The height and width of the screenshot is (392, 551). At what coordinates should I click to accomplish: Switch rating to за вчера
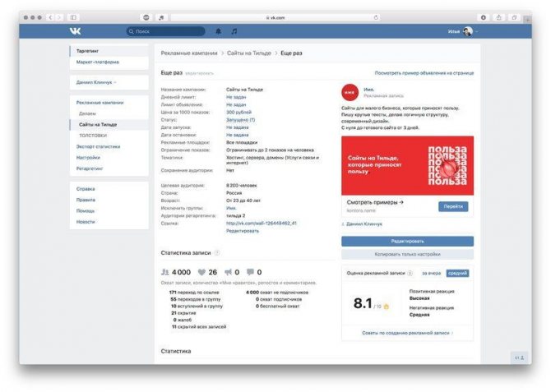431,273
